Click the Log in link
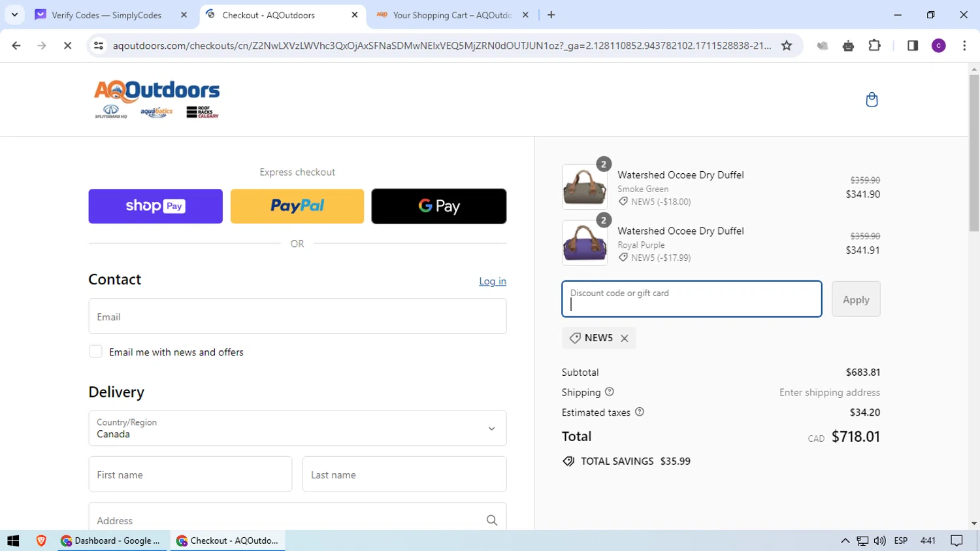 point(493,281)
